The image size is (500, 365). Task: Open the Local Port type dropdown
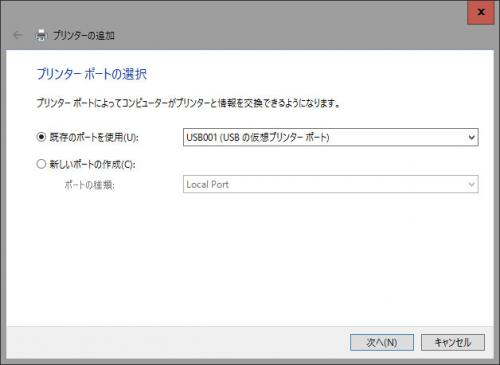tap(331, 184)
